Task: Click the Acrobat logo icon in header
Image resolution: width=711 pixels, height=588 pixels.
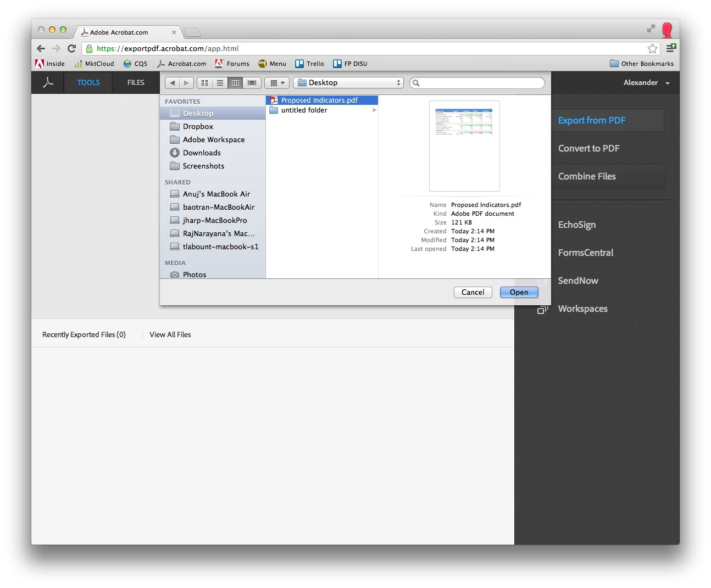Action: click(x=48, y=82)
